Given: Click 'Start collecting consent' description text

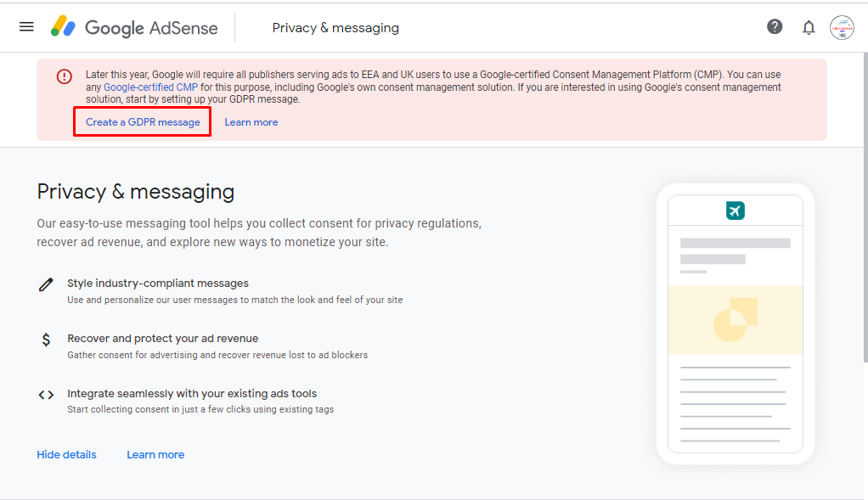Looking at the screenshot, I should pos(200,409).
